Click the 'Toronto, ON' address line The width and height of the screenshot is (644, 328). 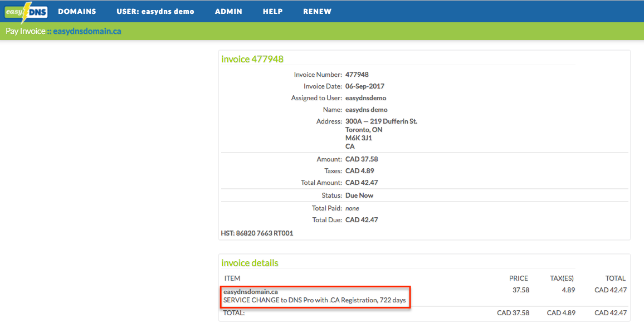tap(364, 130)
